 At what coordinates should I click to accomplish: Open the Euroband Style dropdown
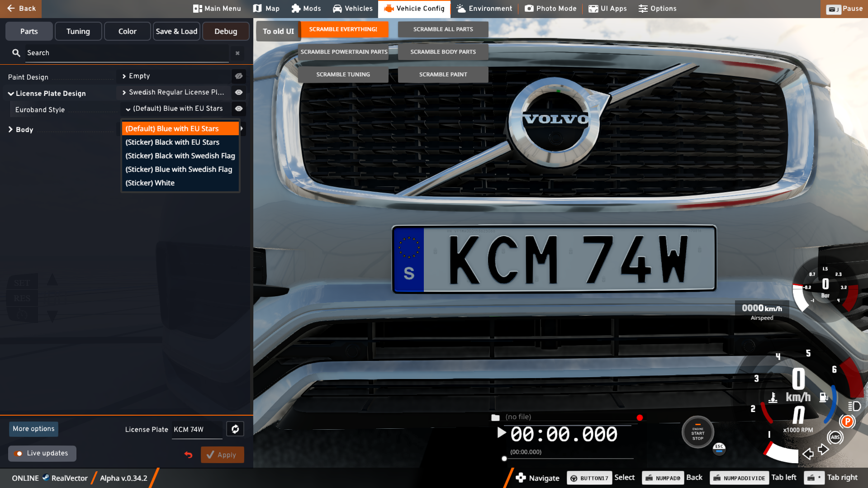[x=175, y=109]
